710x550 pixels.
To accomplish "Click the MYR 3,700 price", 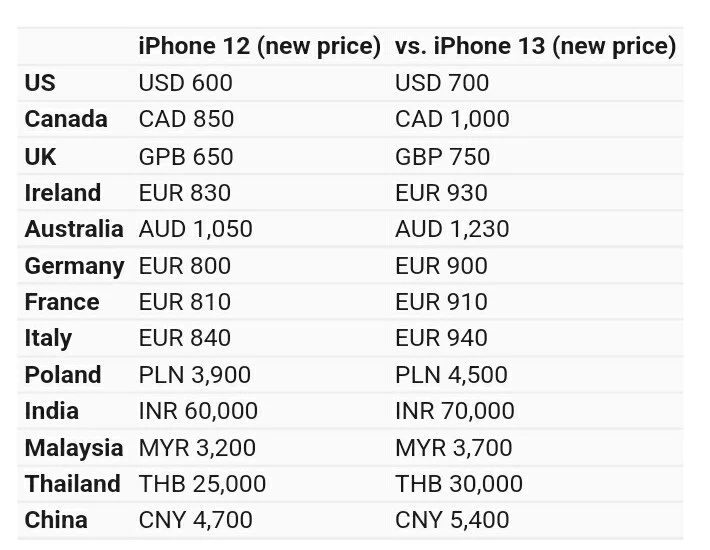I will tap(453, 447).
